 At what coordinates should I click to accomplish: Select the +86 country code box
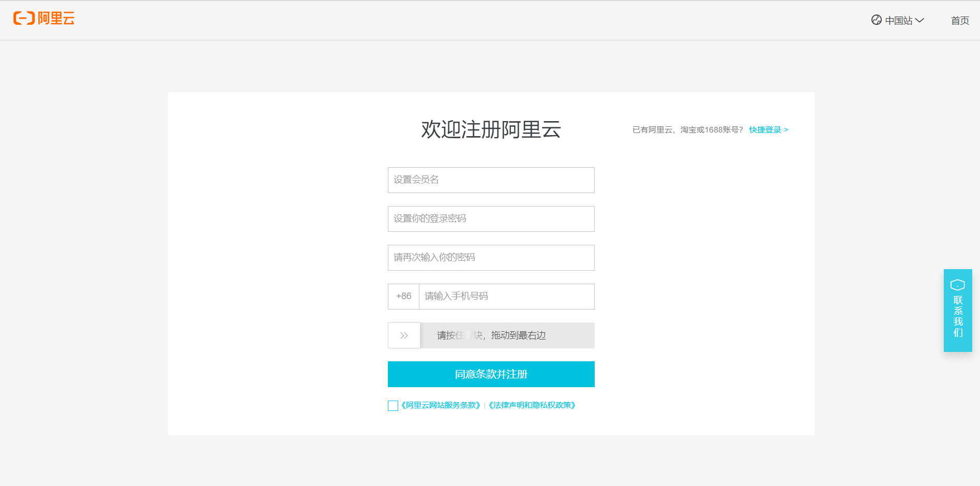tap(403, 297)
